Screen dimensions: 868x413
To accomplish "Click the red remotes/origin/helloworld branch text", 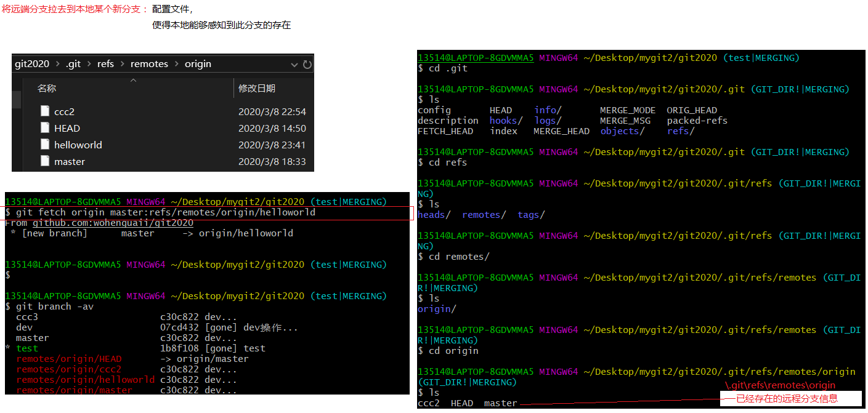I will (86, 380).
